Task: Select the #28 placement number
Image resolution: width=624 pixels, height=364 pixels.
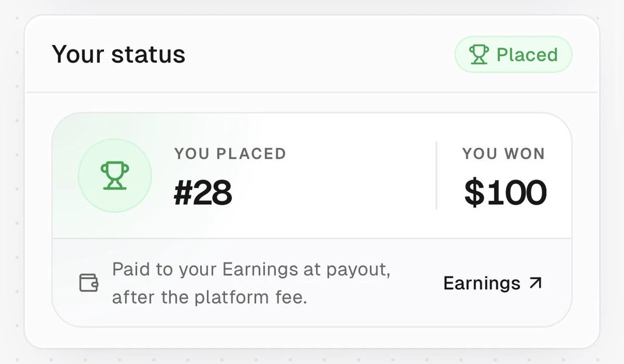Action: coord(203,193)
